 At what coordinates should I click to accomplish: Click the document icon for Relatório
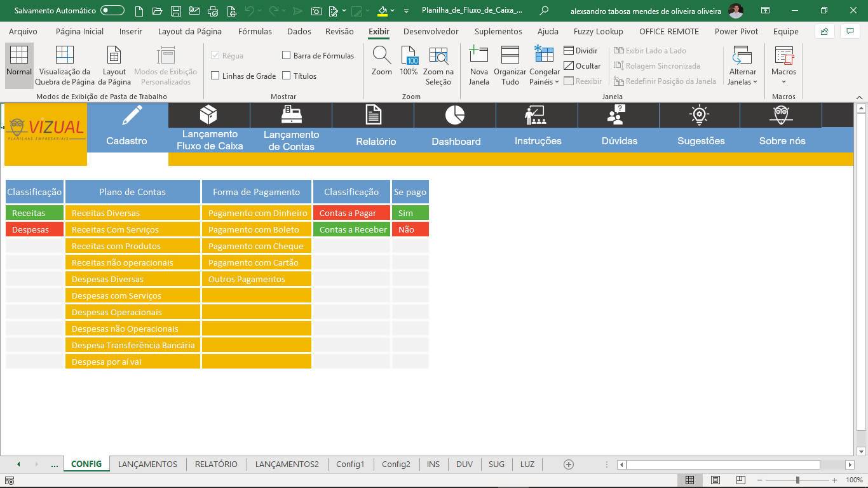pyautogui.click(x=374, y=115)
